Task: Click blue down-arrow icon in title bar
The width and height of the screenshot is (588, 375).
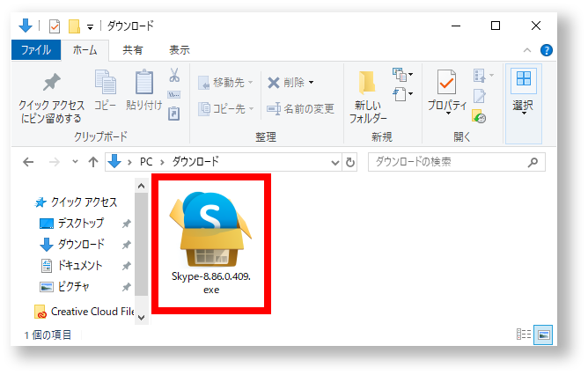Action: 26,26
